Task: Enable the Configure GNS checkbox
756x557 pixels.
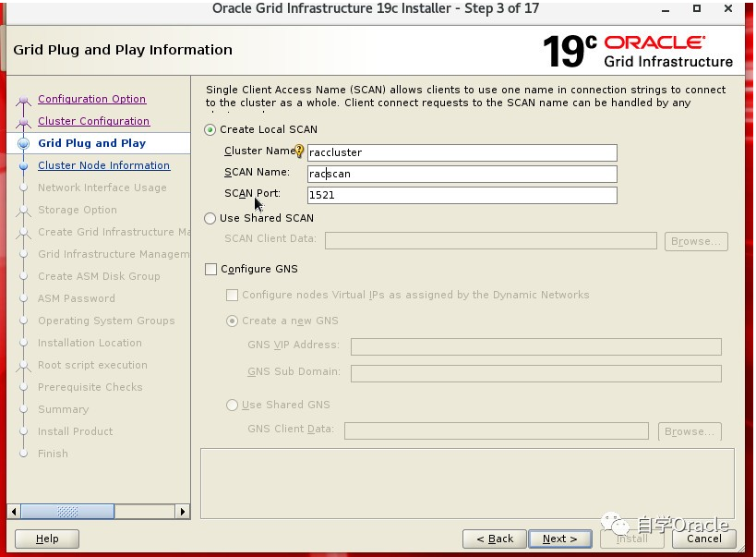Action: pyautogui.click(x=210, y=269)
